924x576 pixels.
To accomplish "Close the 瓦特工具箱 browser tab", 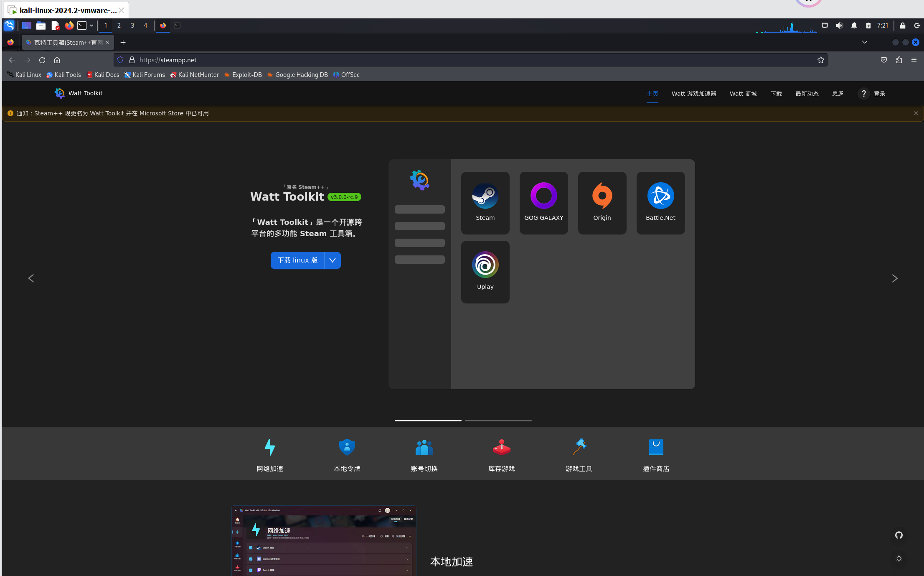I will coord(107,42).
